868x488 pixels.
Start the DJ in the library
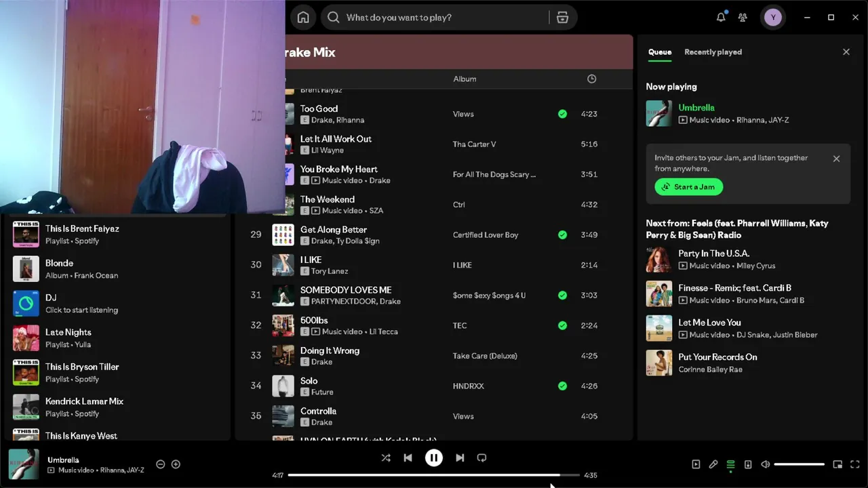117,304
